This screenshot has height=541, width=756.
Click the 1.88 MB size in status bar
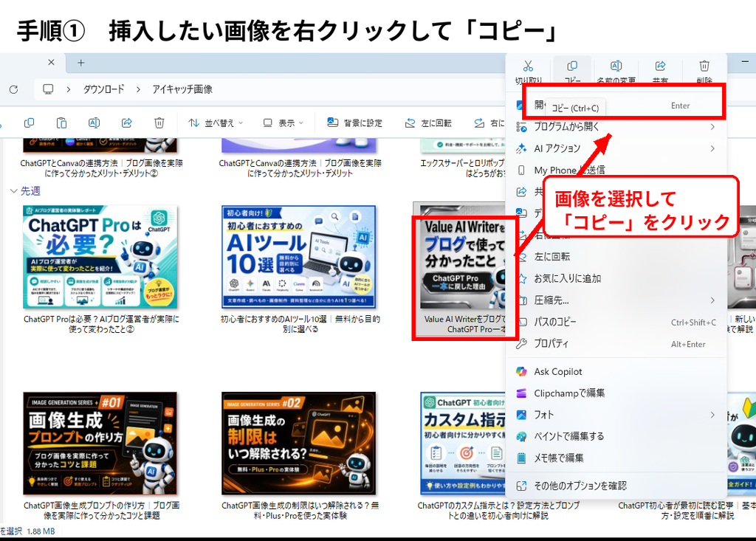[x=41, y=531]
